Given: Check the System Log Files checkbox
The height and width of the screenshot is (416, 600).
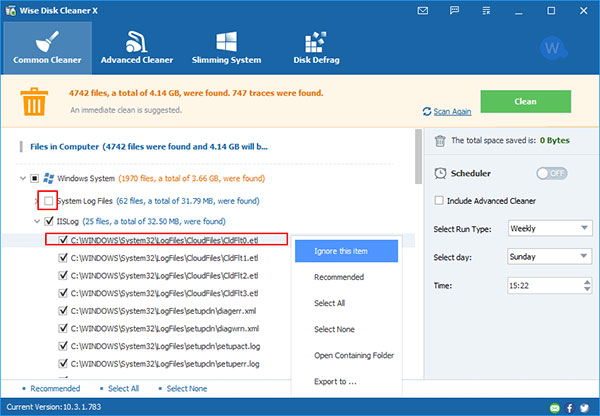Looking at the screenshot, I should click(x=47, y=201).
